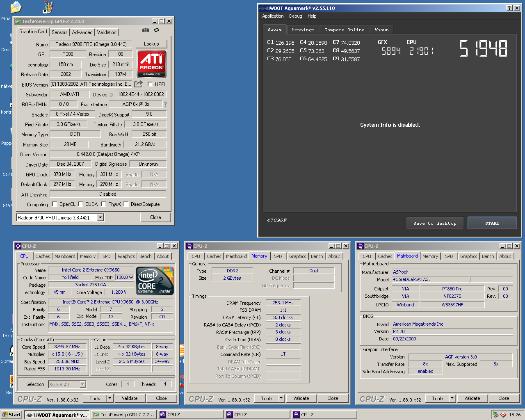The width and height of the screenshot is (525, 420).
Task: Open Graphics tab in CPU-Z Mainboard window
Action: pos(468,256)
